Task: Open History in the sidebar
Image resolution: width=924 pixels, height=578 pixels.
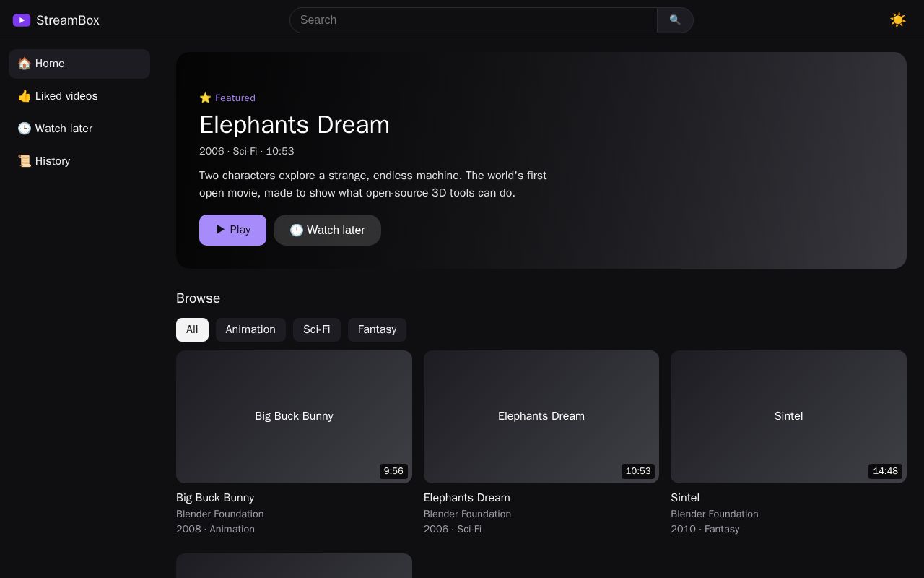Action: 79,161
